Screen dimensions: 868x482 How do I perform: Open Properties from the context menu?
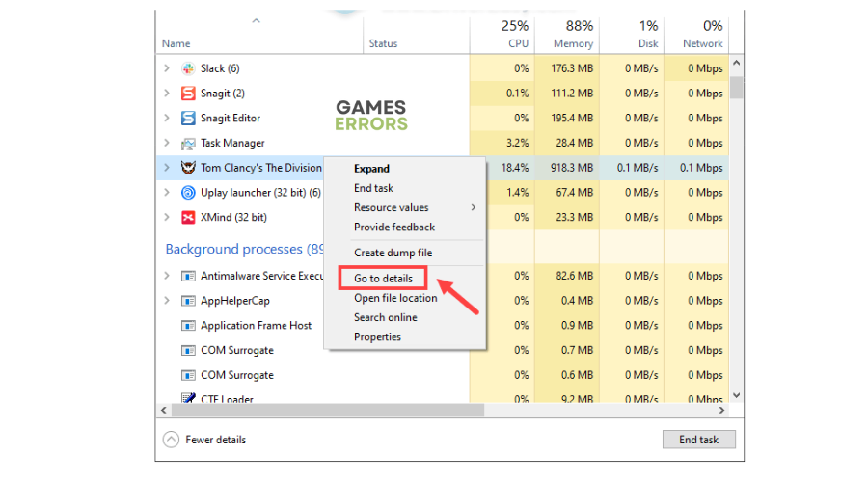coord(377,337)
